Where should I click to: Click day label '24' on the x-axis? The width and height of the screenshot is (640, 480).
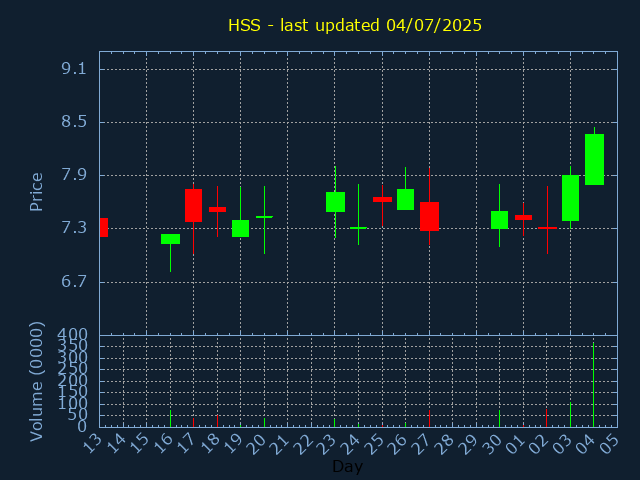coord(351,444)
